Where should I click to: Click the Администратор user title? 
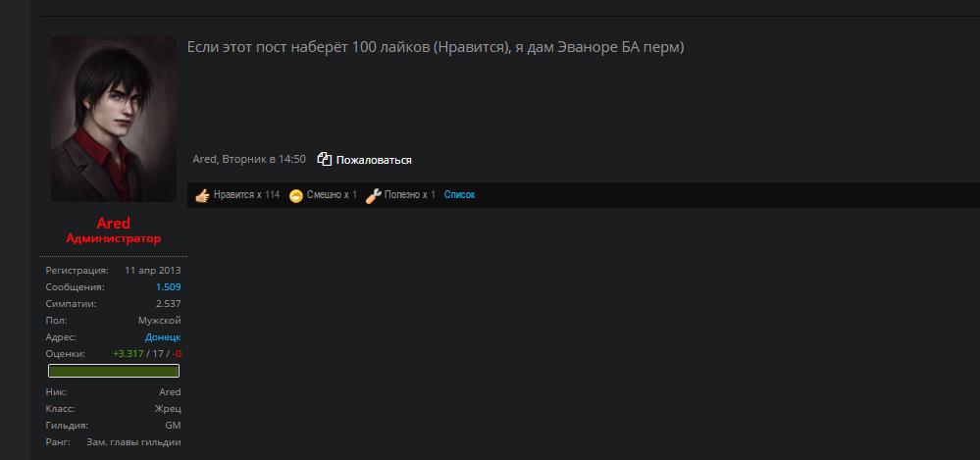[x=114, y=238]
